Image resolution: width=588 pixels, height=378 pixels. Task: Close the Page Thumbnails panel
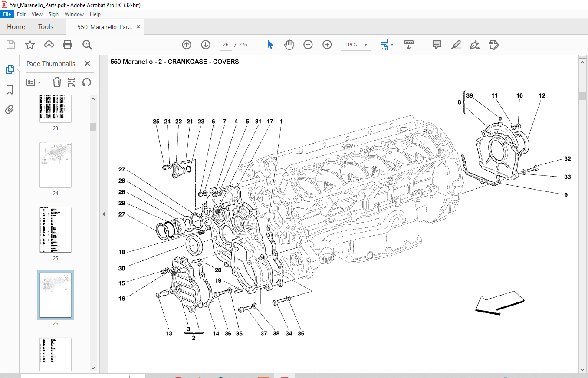point(87,63)
